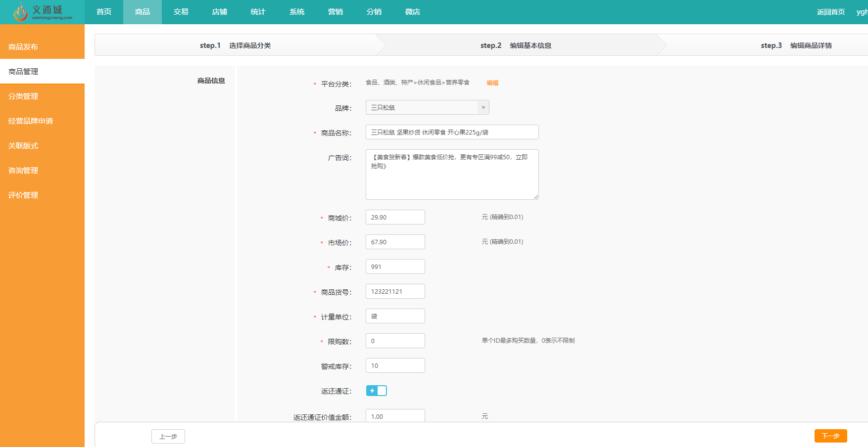Open the 系统 menu
The image size is (868, 447).
pos(297,12)
